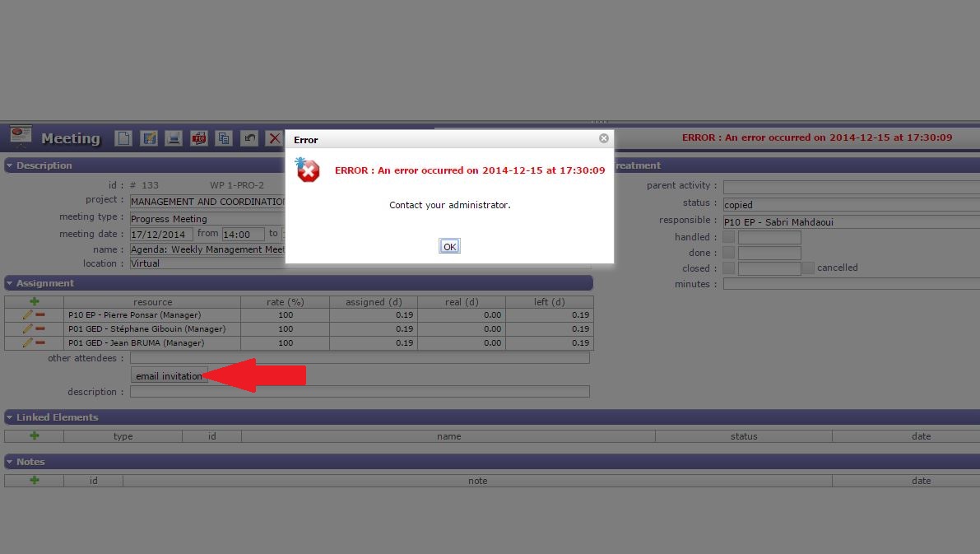This screenshot has width=980, height=554.
Task: Collapse the Linked Elements section
Action: point(9,417)
